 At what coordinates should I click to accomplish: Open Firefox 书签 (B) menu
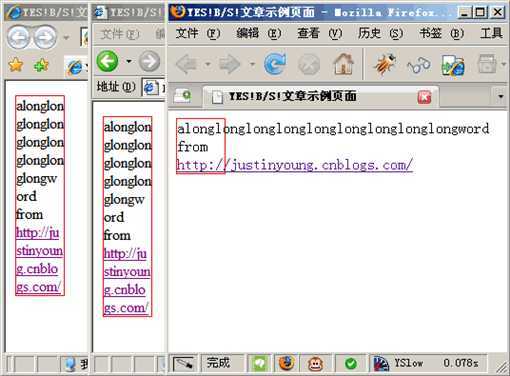click(441, 33)
